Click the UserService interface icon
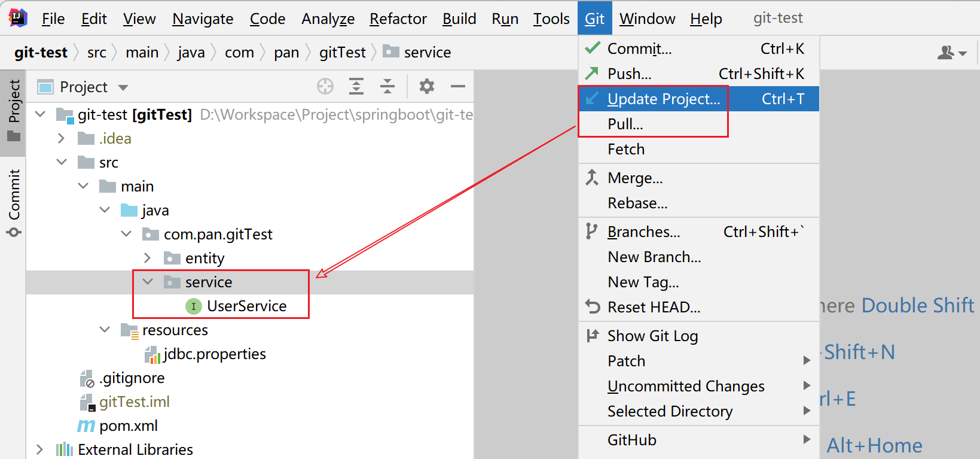 click(x=194, y=306)
